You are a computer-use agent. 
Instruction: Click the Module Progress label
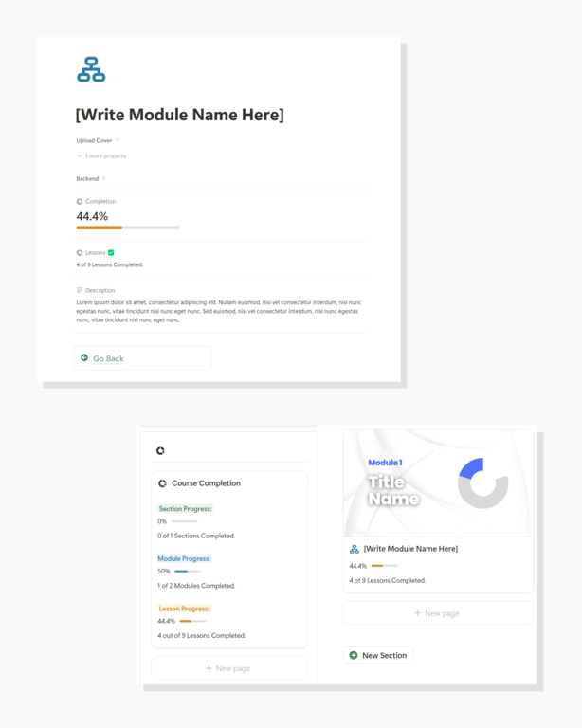(x=184, y=558)
